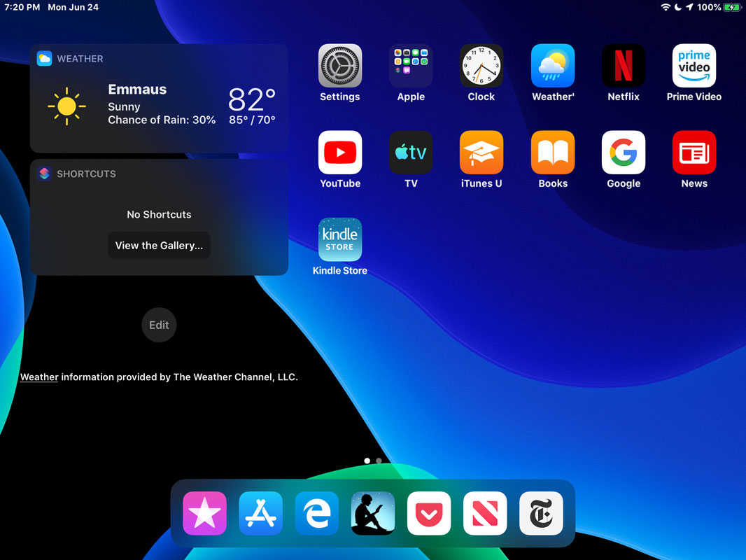Launch the Google app
Viewport: 746px width, 560px height.
[624, 153]
